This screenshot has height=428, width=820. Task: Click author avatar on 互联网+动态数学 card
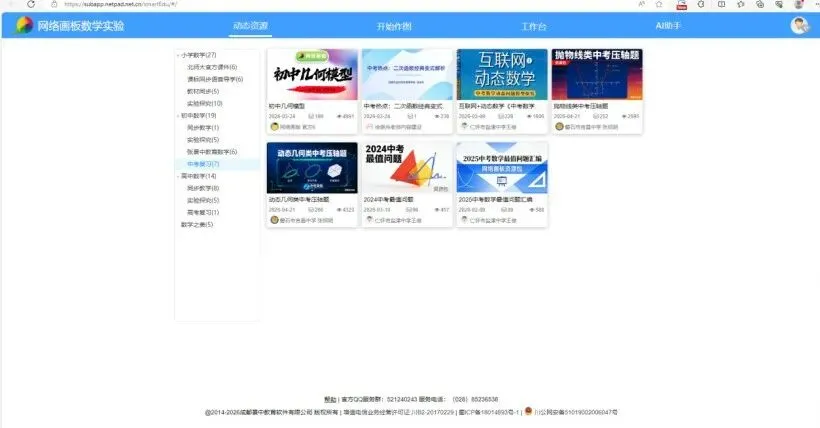click(464, 126)
